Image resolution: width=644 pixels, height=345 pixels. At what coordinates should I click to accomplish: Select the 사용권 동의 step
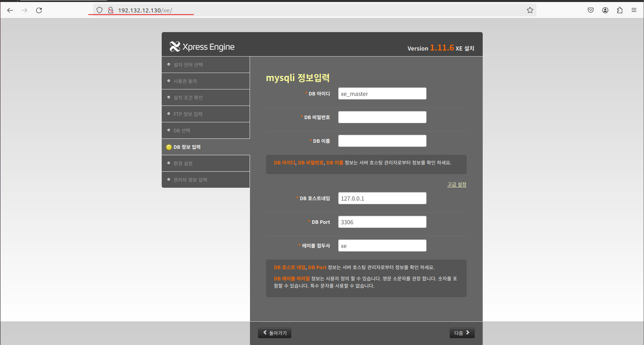(205, 81)
